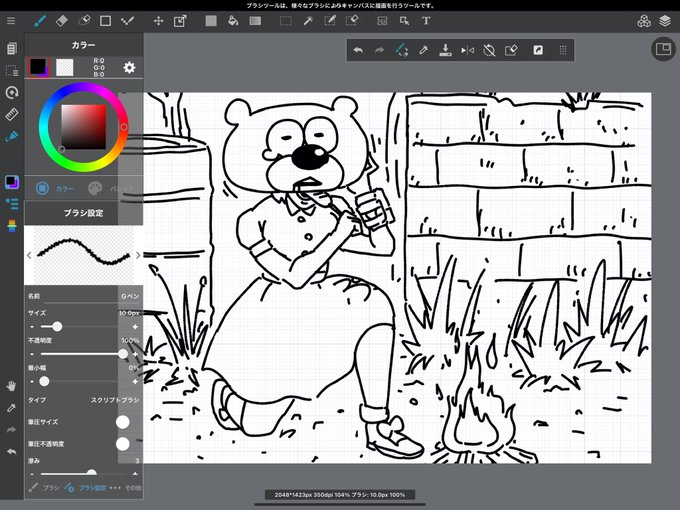Select the transparent color swatch
The width and height of the screenshot is (680, 510).
pos(65,67)
